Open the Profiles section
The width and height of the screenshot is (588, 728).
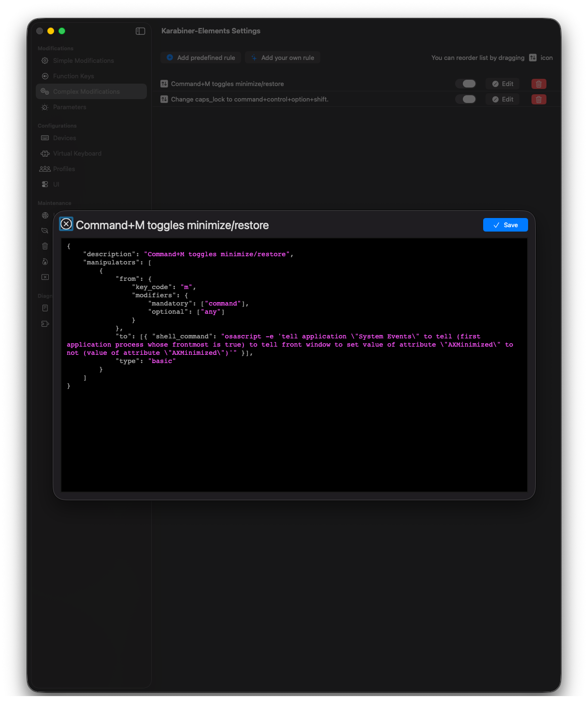coord(91,169)
